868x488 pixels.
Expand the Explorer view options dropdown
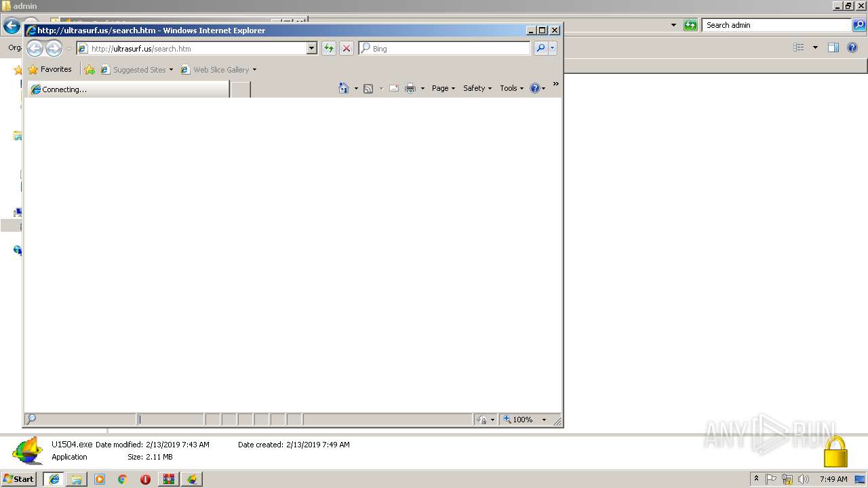(x=815, y=47)
